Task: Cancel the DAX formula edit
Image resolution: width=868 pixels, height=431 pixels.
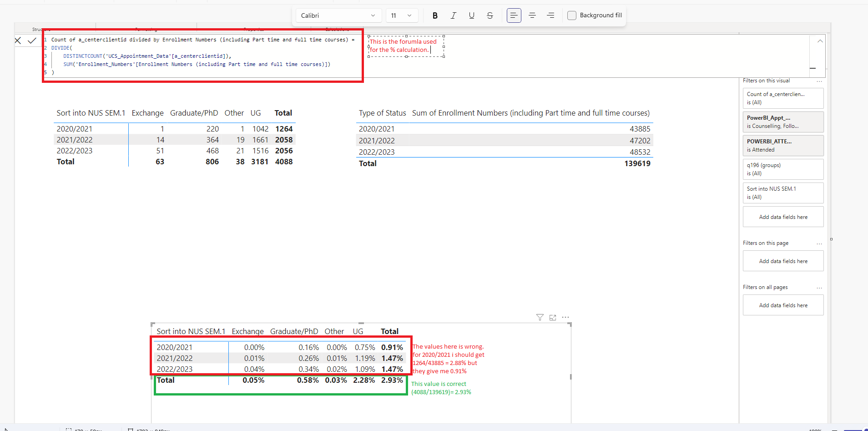Action: 18,41
